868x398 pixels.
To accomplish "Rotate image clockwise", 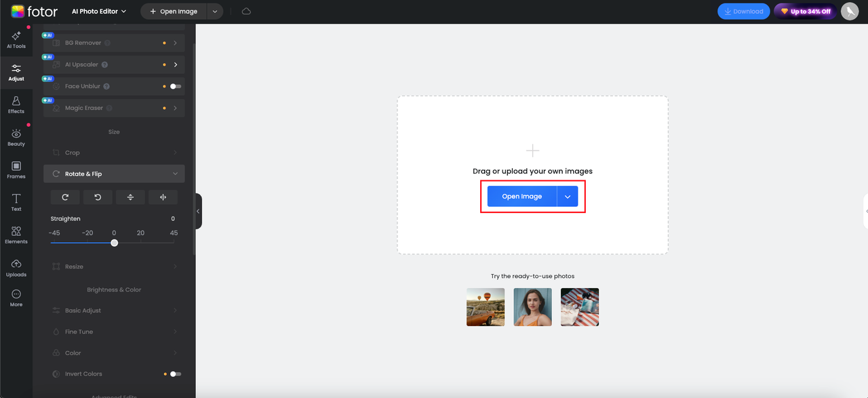I will point(65,197).
